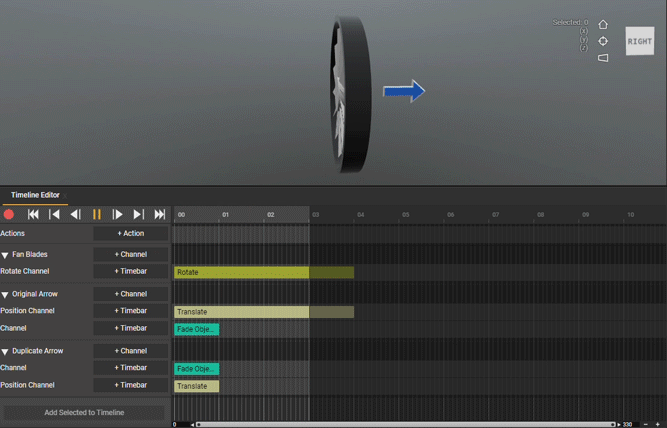The image size is (667, 428).
Task: Select the yellow Rotate timebar clip
Action: tap(240, 272)
